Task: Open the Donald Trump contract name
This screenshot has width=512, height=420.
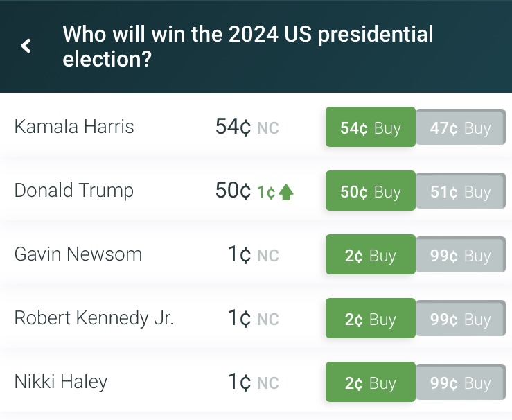Action: pos(74,191)
